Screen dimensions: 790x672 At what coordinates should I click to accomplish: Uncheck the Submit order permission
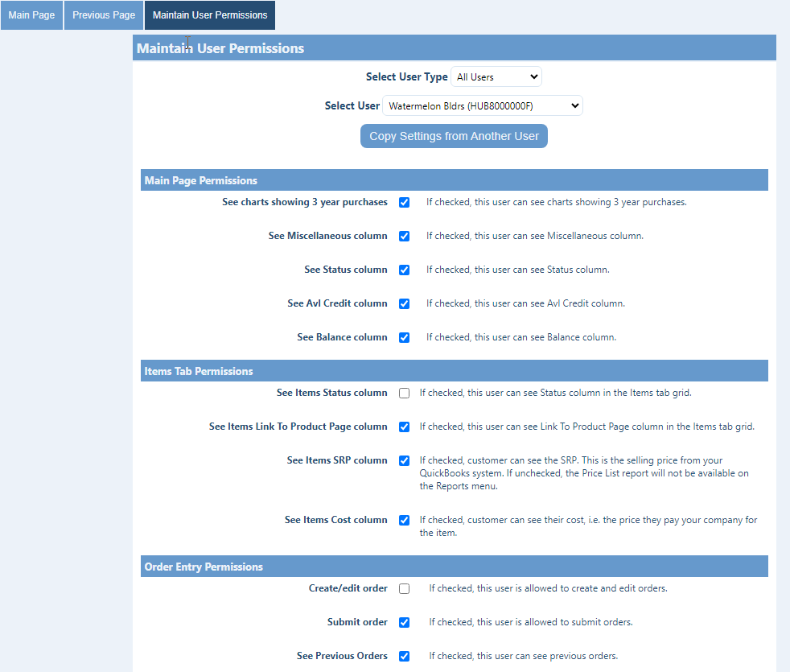click(x=405, y=623)
